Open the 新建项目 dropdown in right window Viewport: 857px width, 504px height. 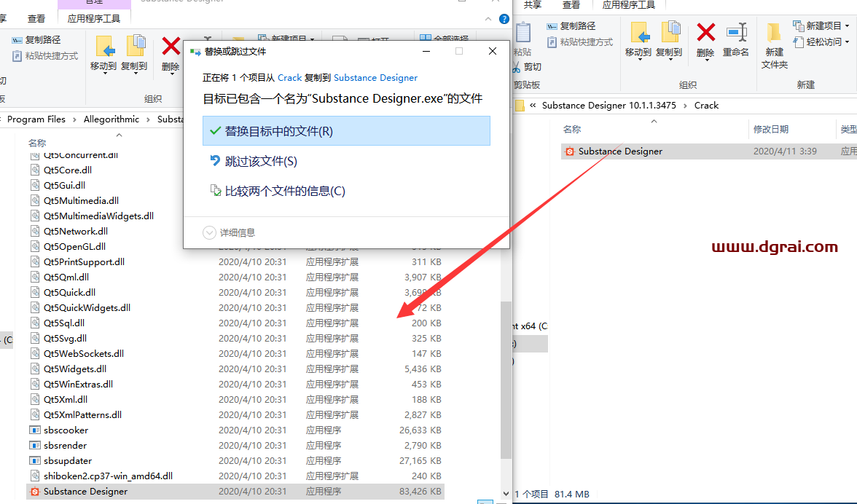pyautogui.click(x=847, y=25)
